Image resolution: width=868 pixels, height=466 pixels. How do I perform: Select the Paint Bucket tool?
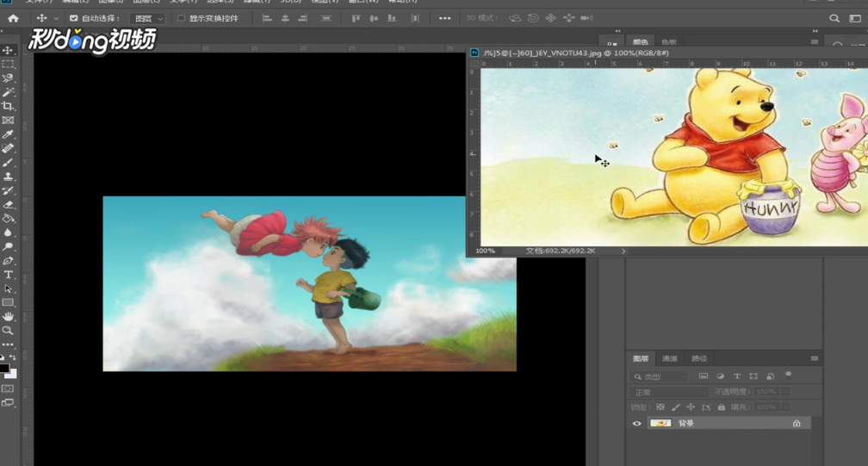[x=8, y=219]
